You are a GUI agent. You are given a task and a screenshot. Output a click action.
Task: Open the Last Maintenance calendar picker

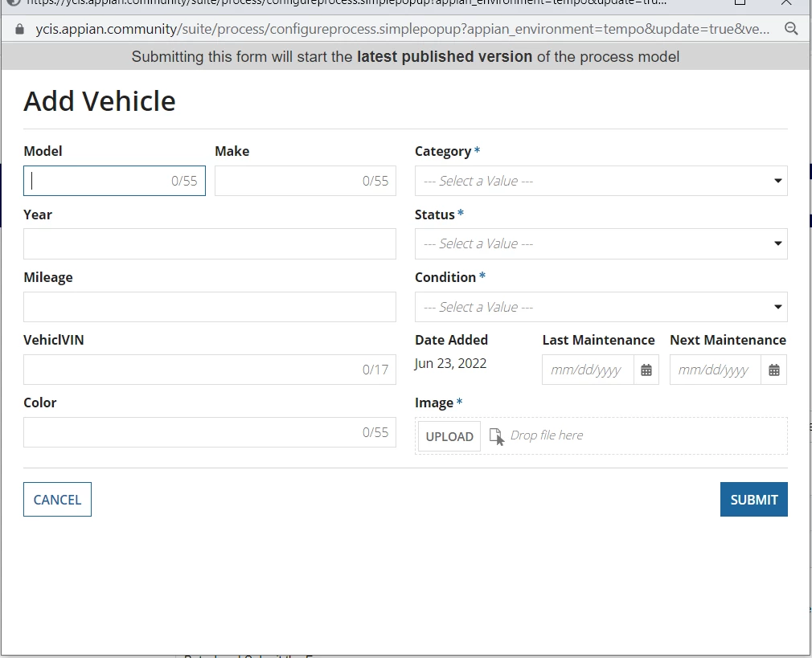pos(646,370)
